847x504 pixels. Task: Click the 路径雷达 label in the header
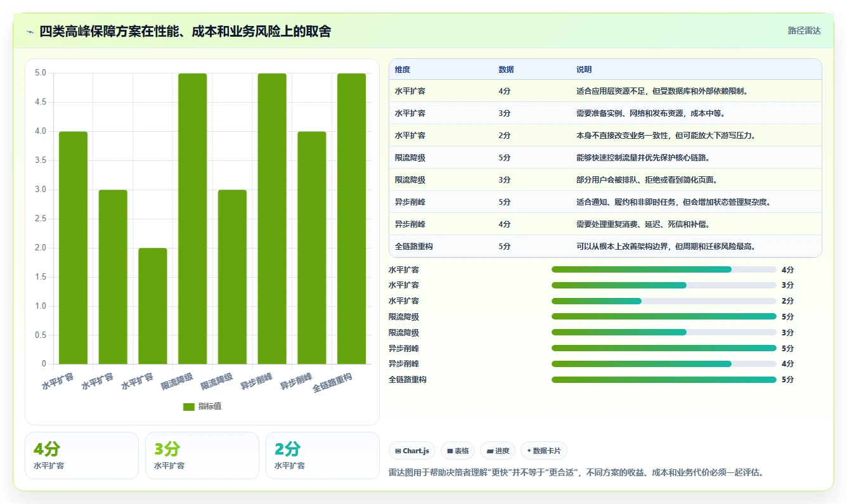pos(804,30)
